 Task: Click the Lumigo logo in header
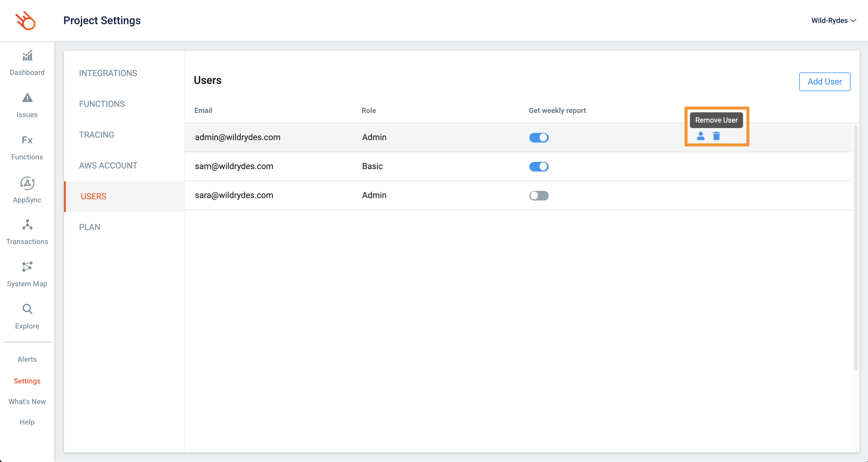pos(26,21)
